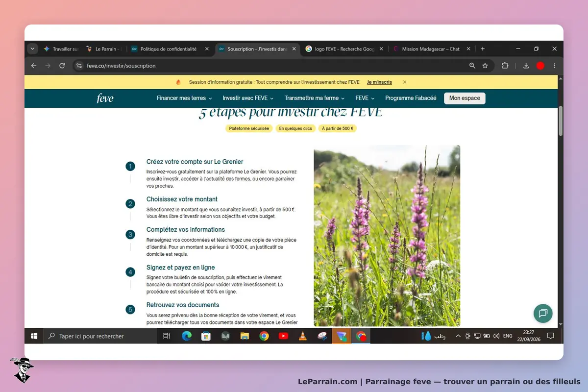
Task: Launch VLC media player from taskbar
Action: click(x=302, y=336)
